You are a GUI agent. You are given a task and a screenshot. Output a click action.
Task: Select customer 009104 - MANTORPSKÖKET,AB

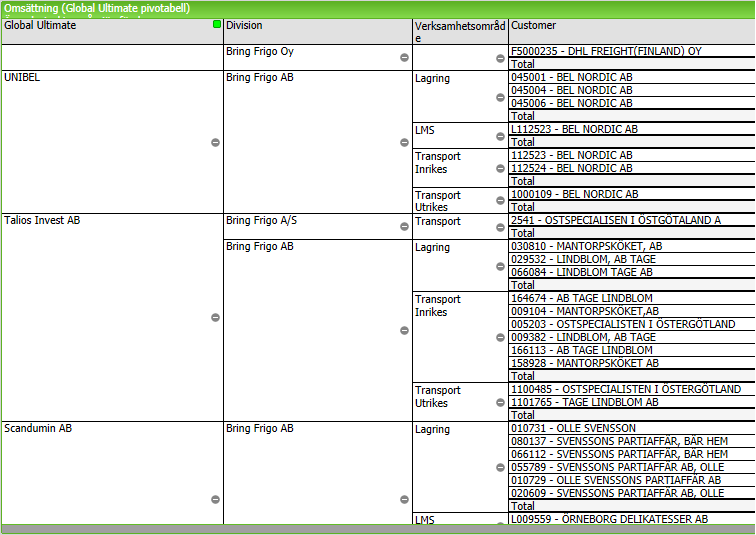632,311
